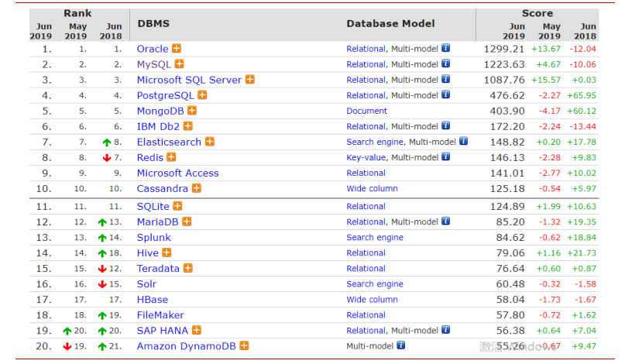The width and height of the screenshot is (625, 364).
Task: Click the DBMS column header
Action: pyautogui.click(x=153, y=23)
